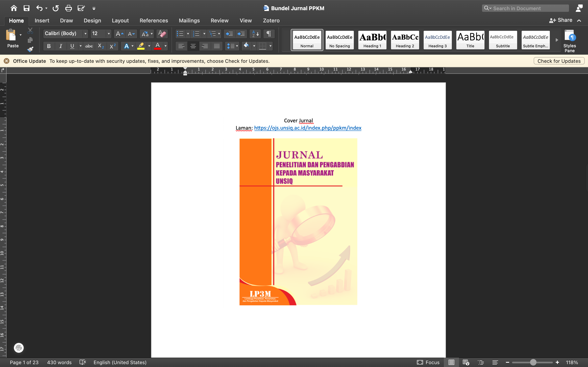Expand the styles gallery arrow
588x367 pixels.
(x=557, y=40)
